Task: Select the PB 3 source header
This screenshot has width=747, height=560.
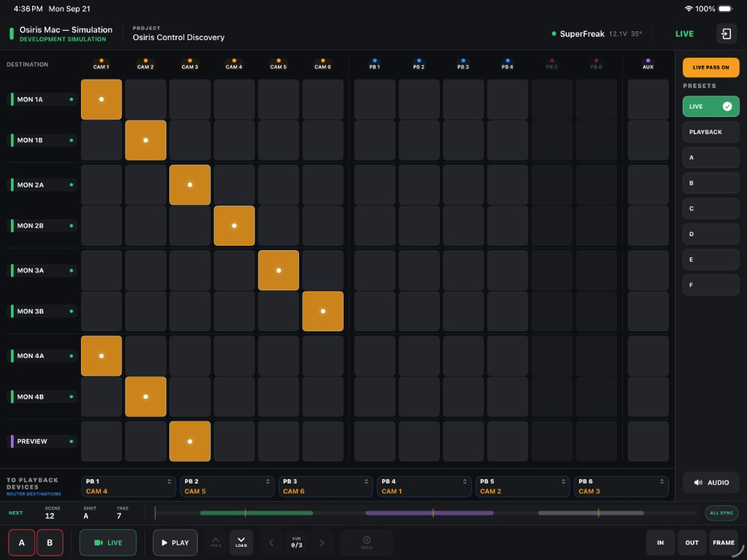Action: [x=463, y=64]
